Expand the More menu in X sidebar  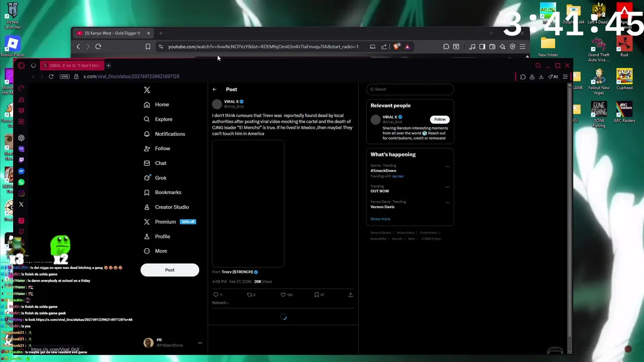pyautogui.click(x=155, y=251)
